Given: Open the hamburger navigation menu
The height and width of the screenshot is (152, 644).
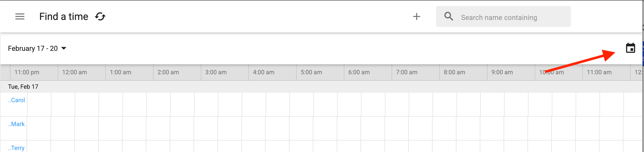Looking at the screenshot, I should tap(20, 16).
